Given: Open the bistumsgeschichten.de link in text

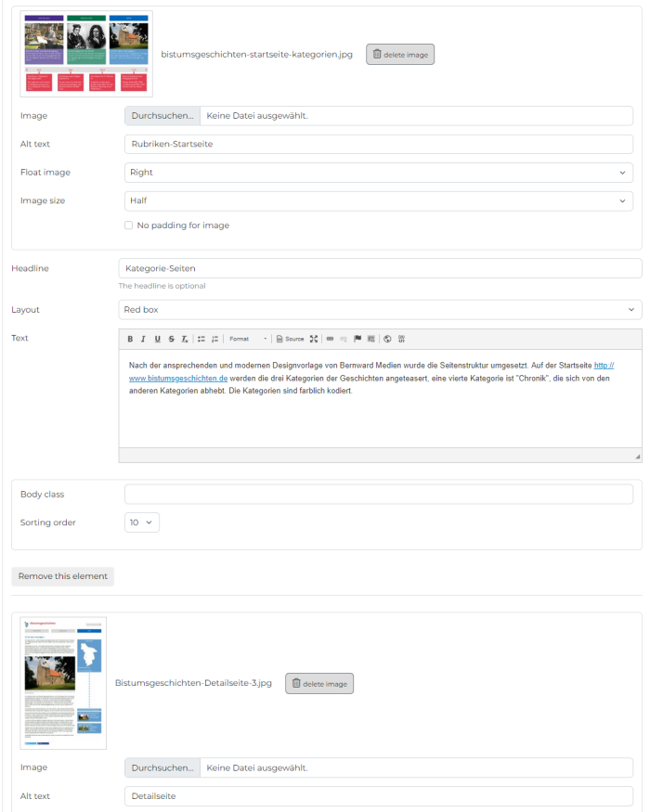Looking at the screenshot, I should point(178,379).
